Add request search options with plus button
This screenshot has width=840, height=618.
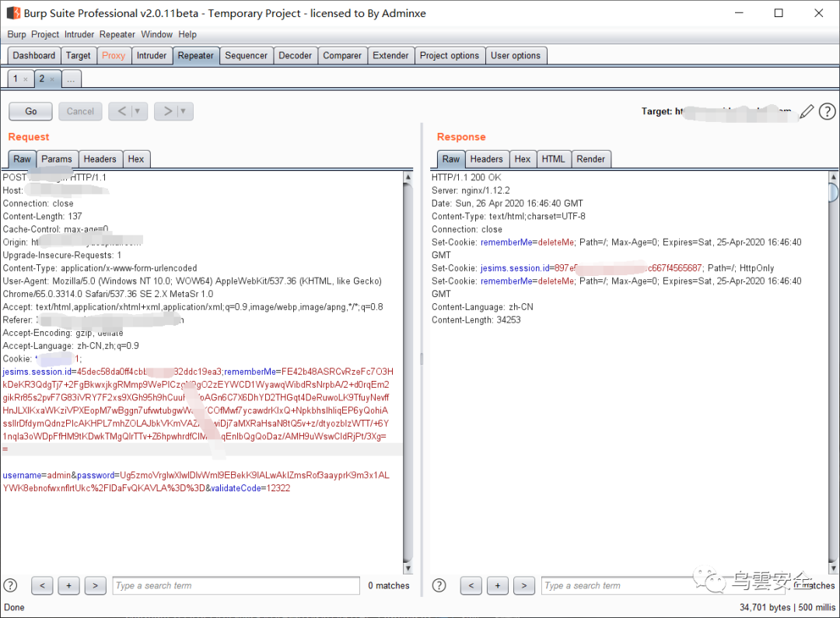[68, 585]
